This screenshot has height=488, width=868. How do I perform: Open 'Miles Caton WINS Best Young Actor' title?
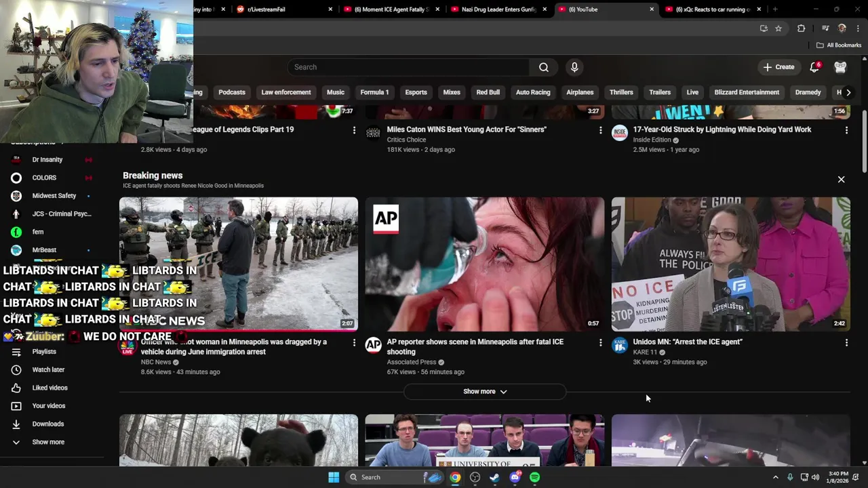(467, 129)
